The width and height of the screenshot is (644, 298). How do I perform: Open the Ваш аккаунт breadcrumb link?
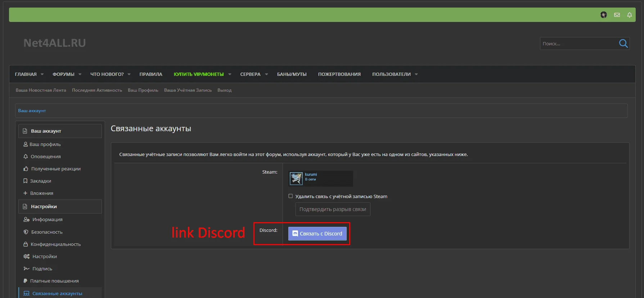tap(32, 111)
